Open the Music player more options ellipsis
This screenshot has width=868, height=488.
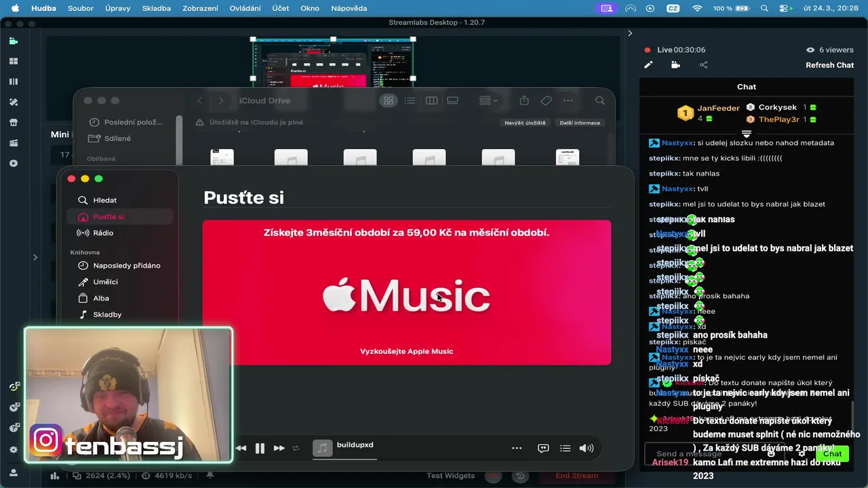(x=517, y=448)
